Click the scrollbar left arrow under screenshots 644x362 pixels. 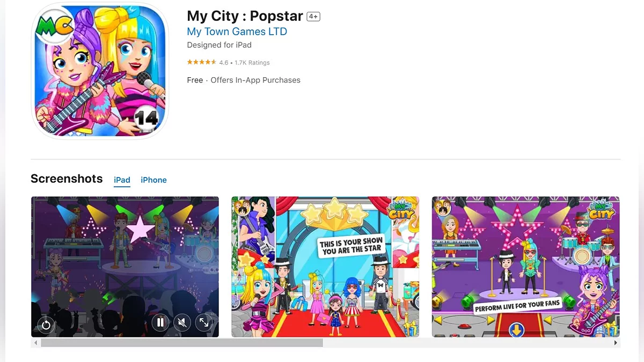click(x=36, y=343)
